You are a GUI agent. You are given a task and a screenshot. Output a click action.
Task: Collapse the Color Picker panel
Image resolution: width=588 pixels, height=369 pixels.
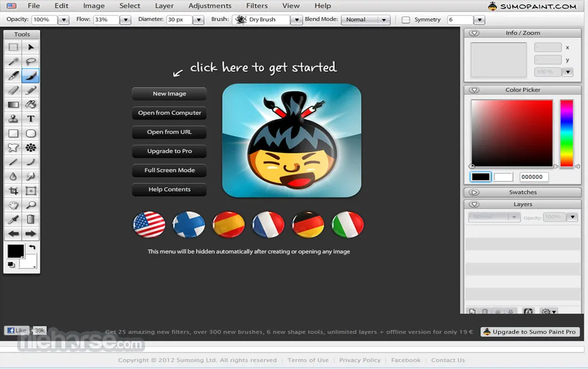click(x=474, y=90)
